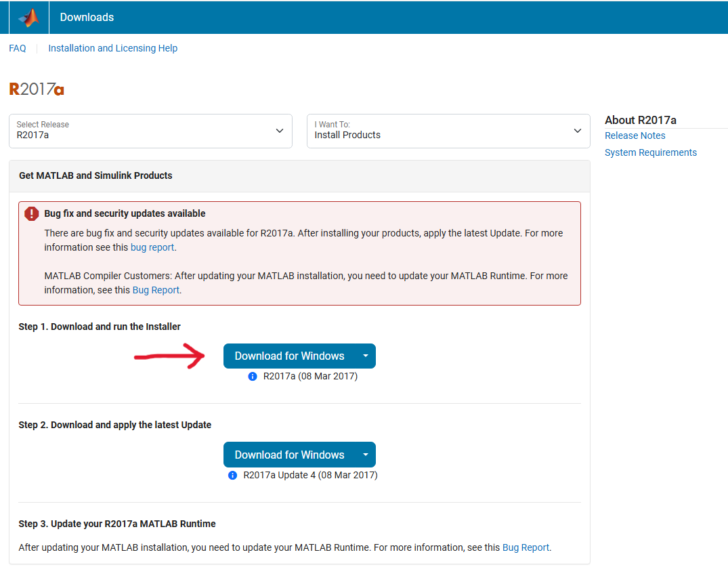Download the Step 1 installer for Windows

[x=289, y=356]
